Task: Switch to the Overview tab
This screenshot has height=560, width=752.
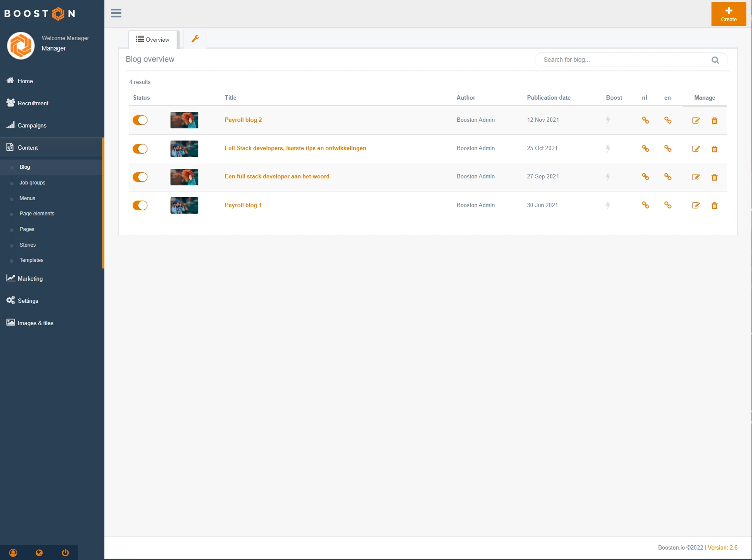Action: point(153,40)
